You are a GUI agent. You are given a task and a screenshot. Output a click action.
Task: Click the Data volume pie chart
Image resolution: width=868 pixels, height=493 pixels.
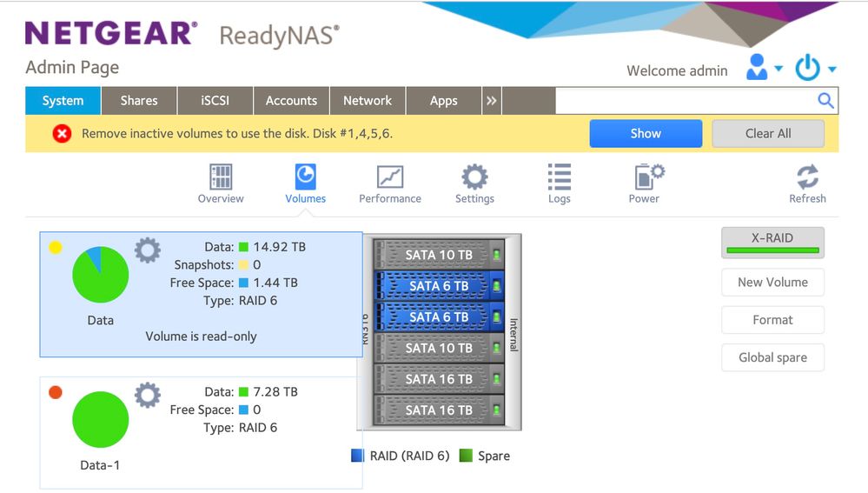coord(100,275)
